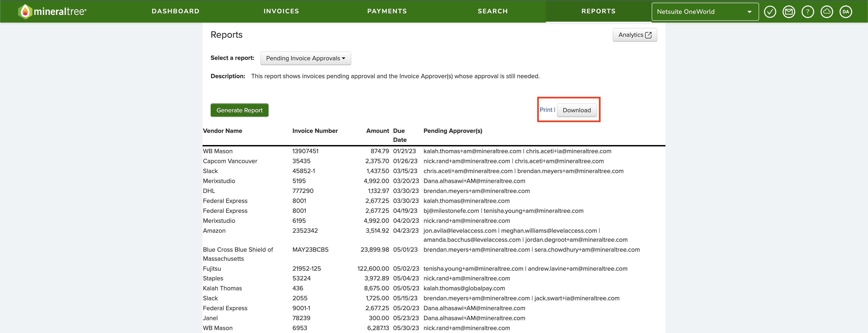Open the Search tab

(x=493, y=11)
